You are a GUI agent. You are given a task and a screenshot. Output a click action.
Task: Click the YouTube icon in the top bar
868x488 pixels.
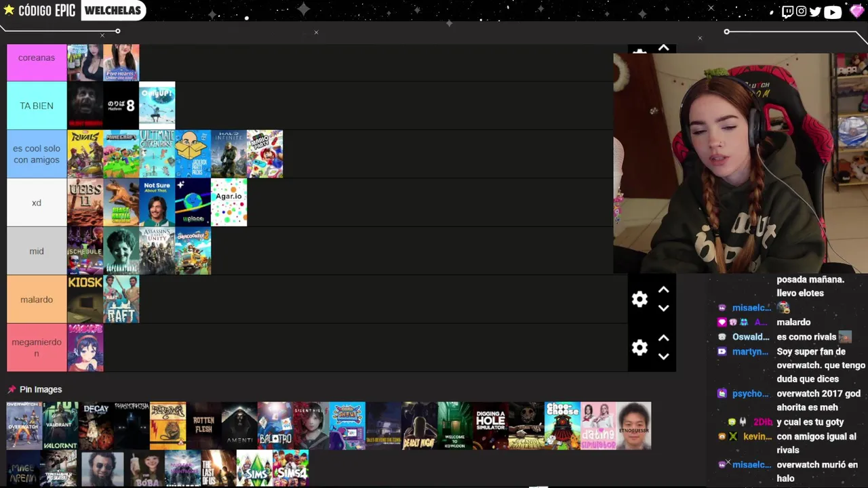(x=833, y=12)
